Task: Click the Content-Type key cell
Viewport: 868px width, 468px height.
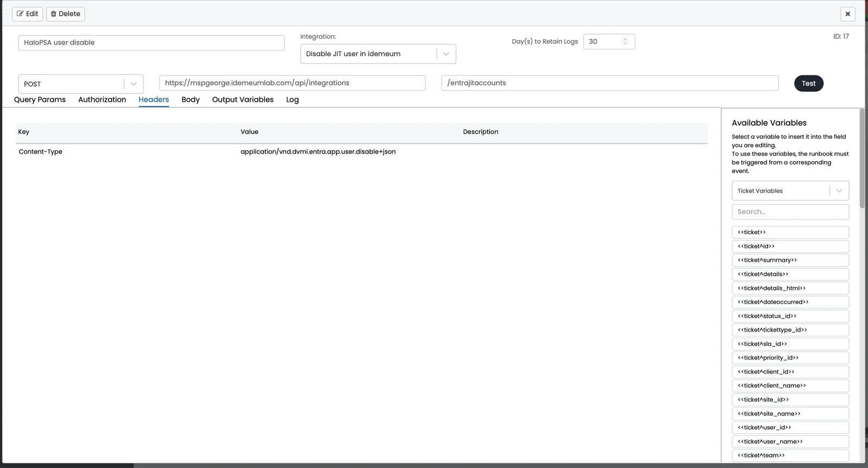Action: click(x=41, y=151)
